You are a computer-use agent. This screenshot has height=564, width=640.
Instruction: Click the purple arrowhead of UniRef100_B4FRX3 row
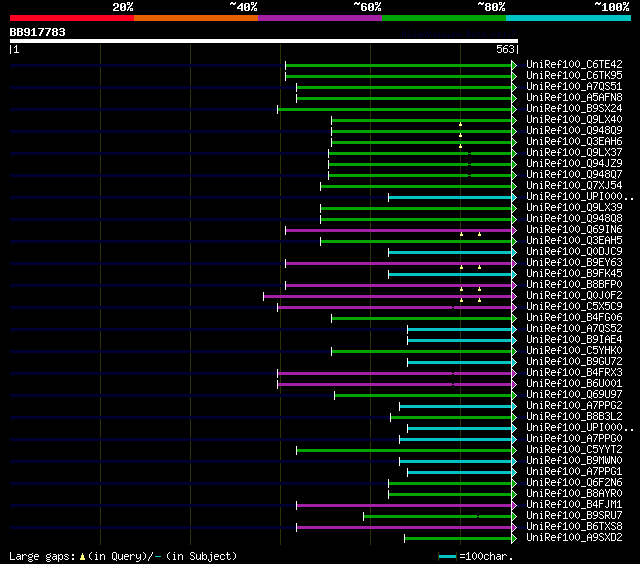514,373
